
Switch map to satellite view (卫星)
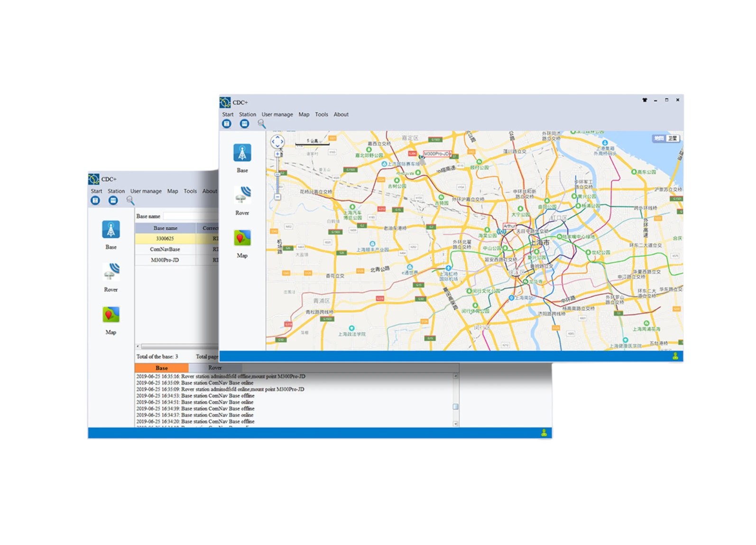point(673,138)
